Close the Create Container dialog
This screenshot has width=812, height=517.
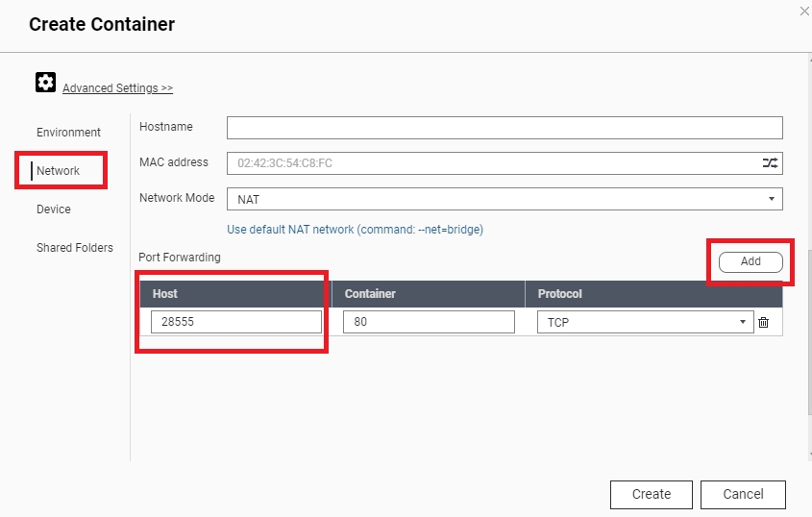[x=803, y=11]
